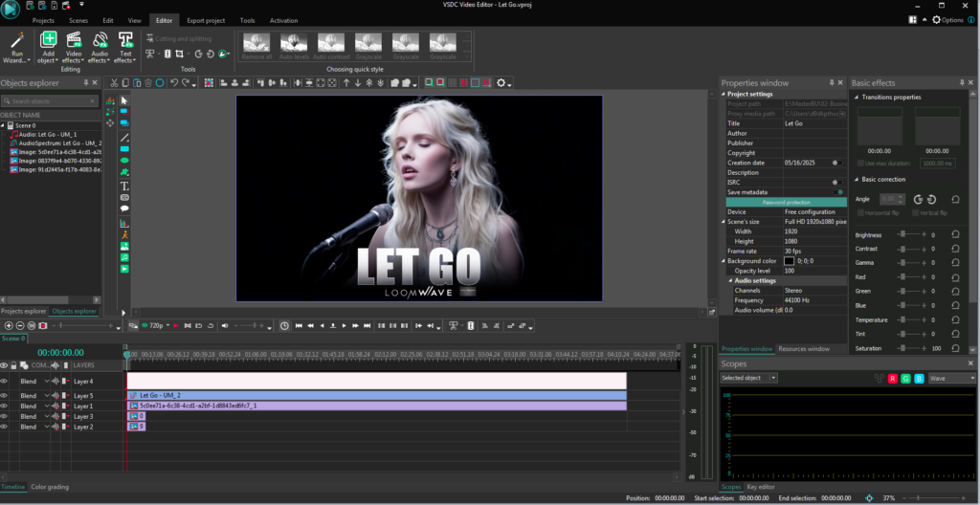Switch to the Resources window tab
Viewport: 980px width, 505px height.
coord(804,349)
